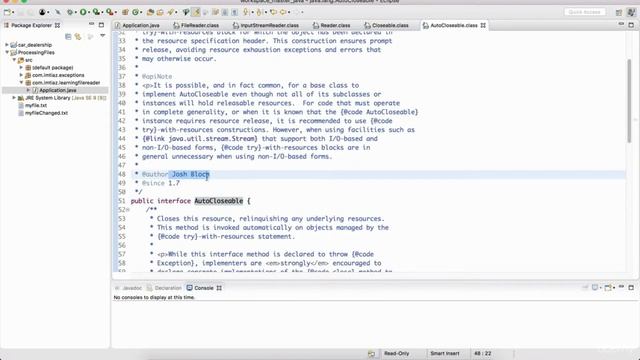Click the Smart Insert status bar entry
Viewport: 640px width, 360px height.
(x=444, y=353)
